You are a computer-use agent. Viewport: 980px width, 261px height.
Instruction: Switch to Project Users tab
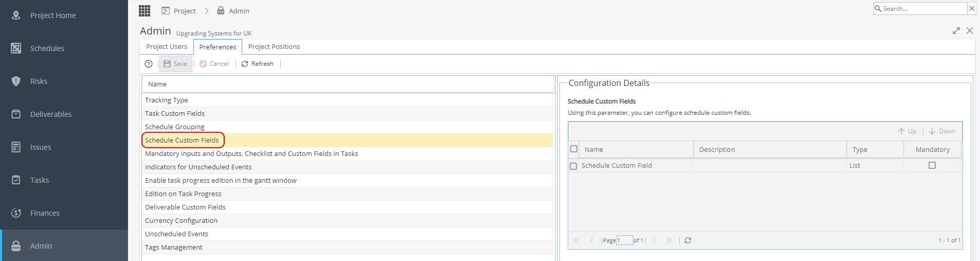tap(167, 46)
